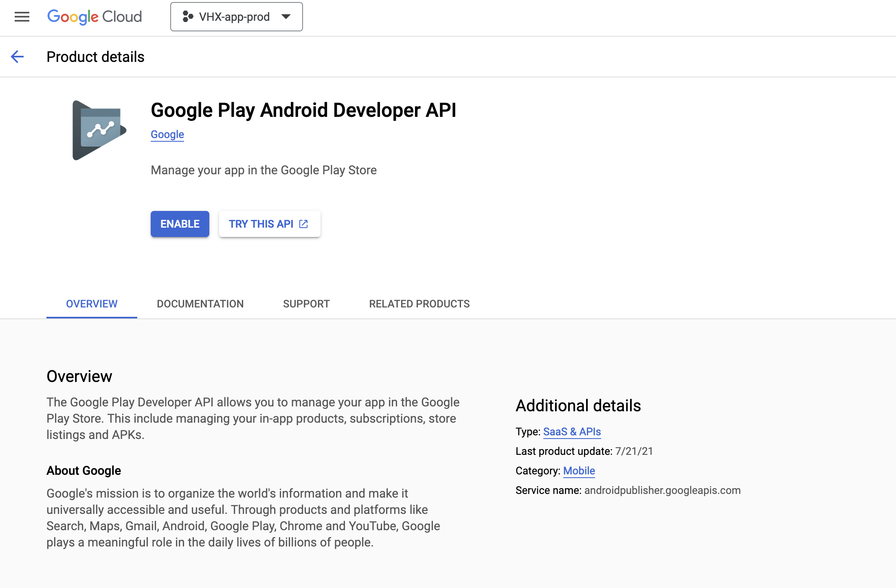Click the external link icon in TRY THIS API
The height and width of the screenshot is (588, 896).
click(303, 224)
